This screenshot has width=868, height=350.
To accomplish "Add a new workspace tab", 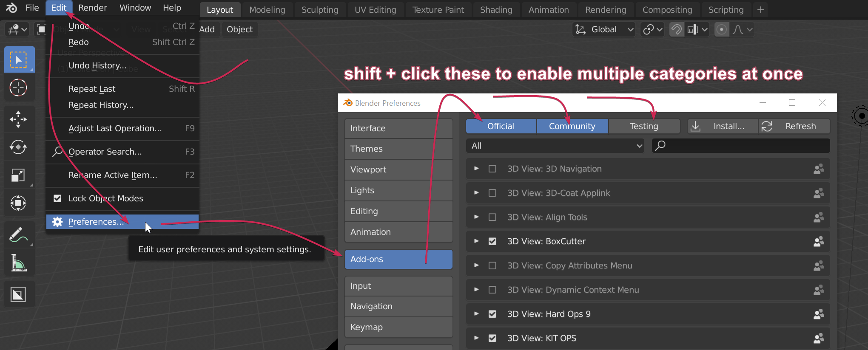I will click(761, 9).
